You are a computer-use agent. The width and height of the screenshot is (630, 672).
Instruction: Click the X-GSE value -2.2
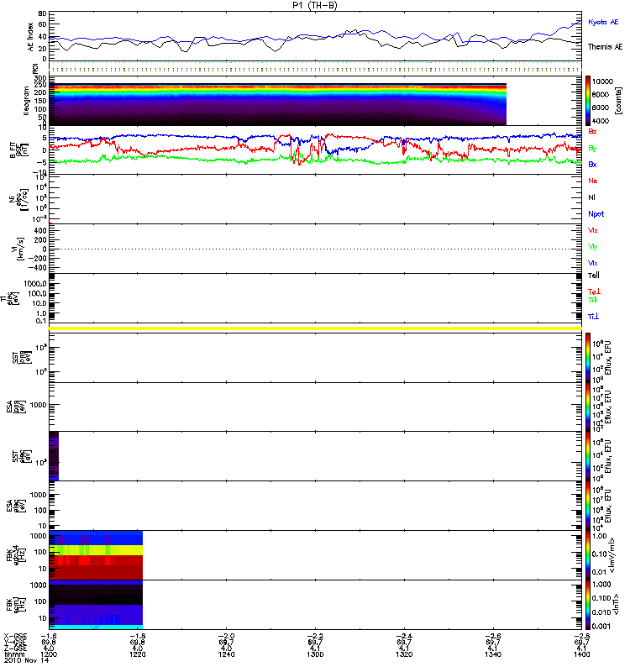[315, 637]
